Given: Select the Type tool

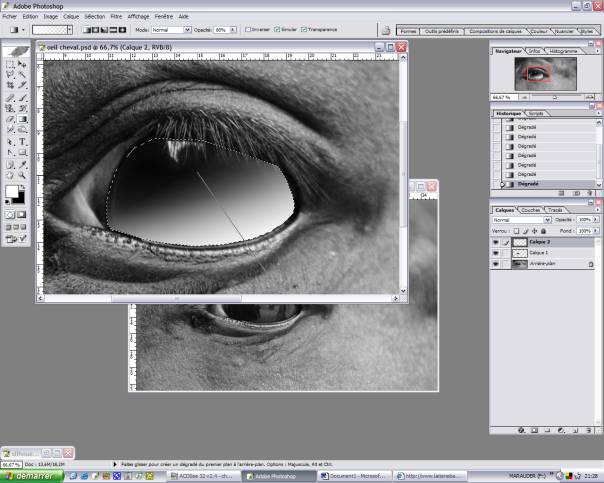Looking at the screenshot, I should click(22, 142).
